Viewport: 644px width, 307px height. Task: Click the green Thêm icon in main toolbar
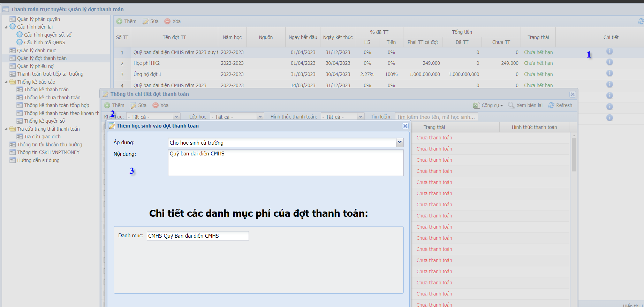tap(120, 21)
